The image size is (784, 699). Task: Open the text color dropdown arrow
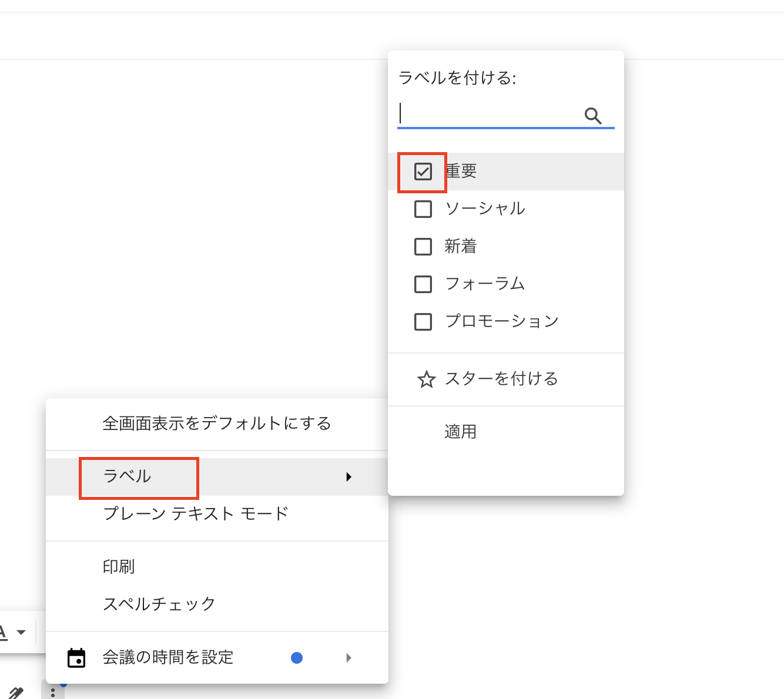[21, 633]
